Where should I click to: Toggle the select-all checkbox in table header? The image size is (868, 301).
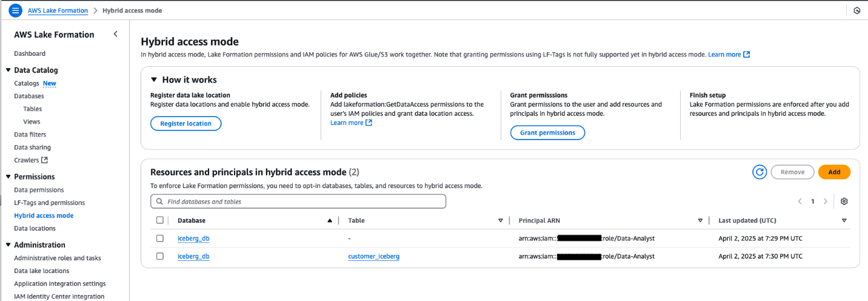click(160, 220)
